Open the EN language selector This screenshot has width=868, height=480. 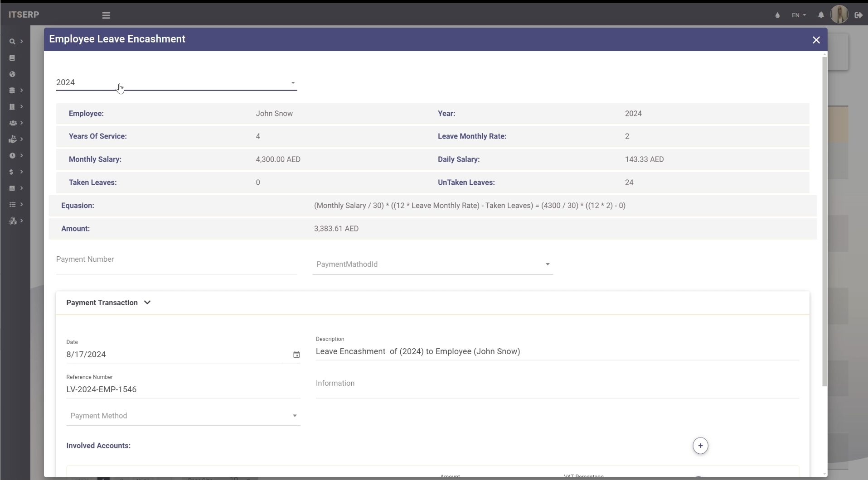click(x=799, y=15)
